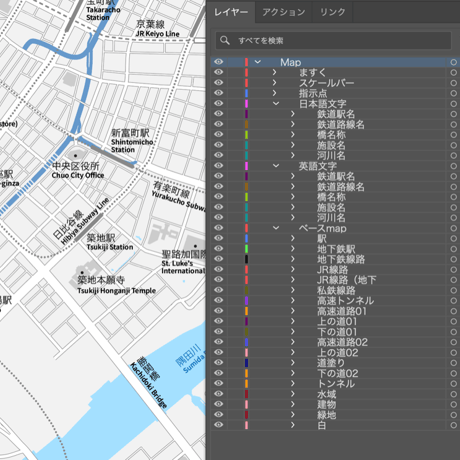Screen dimensions: 460x460
Task: Collapse the Map layer group
Action: 258,62
